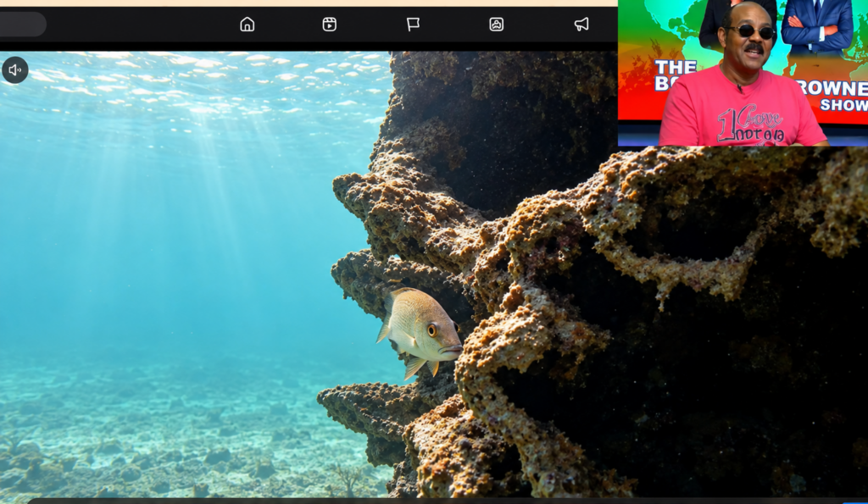Viewport: 868px width, 504px height.
Task: Open Pages via the flag icon
Action: [x=413, y=25]
